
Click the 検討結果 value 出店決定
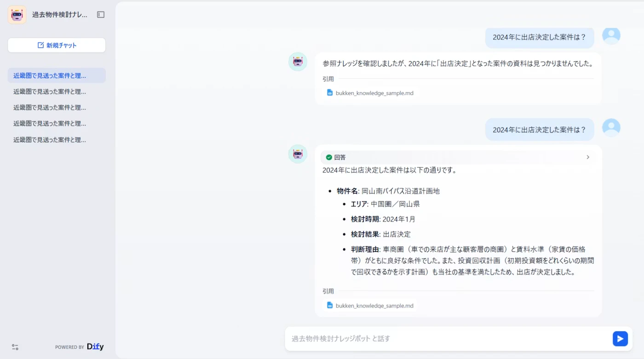point(397,234)
